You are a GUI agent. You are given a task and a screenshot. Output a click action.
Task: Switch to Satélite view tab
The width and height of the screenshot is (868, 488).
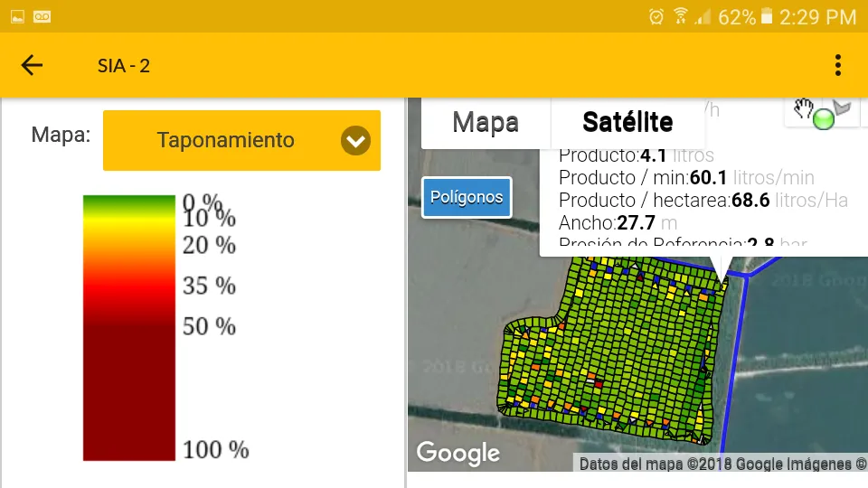point(627,122)
